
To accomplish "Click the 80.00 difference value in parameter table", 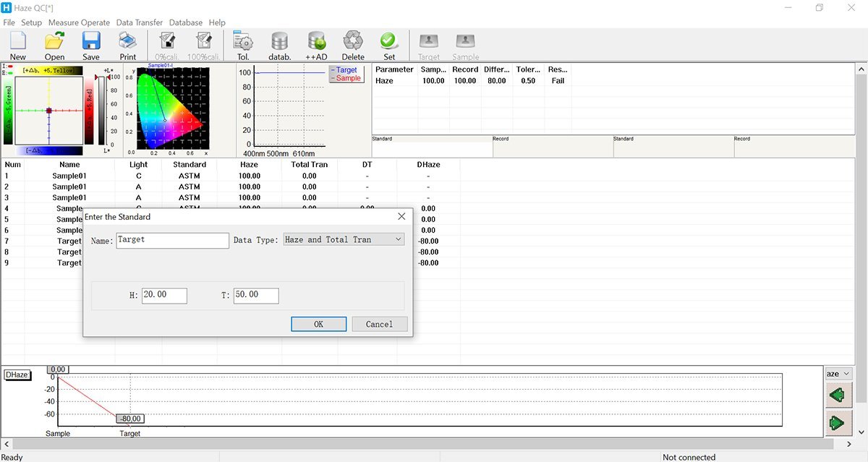I will click(x=496, y=81).
